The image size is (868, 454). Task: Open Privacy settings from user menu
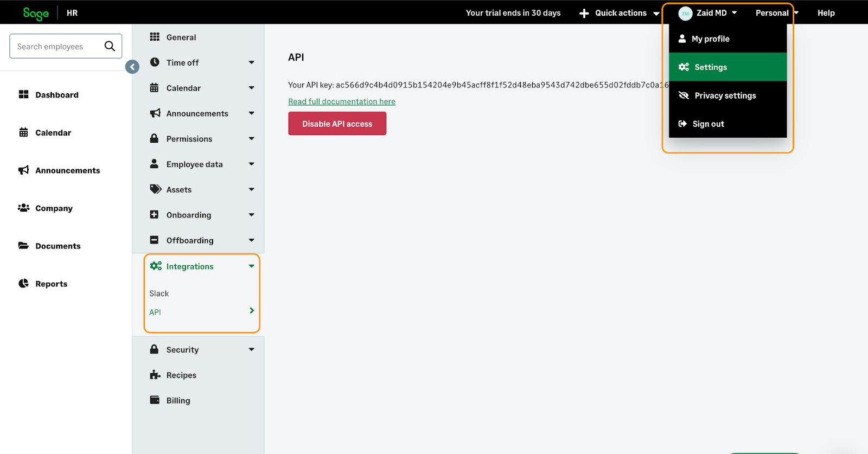point(727,95)
